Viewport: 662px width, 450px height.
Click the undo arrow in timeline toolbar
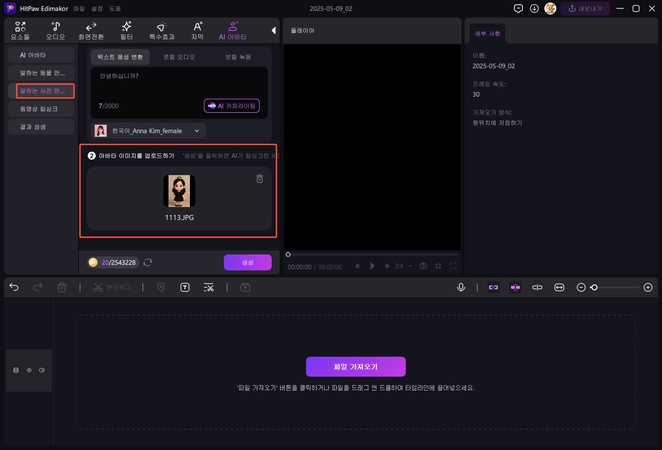pos(14,287)
